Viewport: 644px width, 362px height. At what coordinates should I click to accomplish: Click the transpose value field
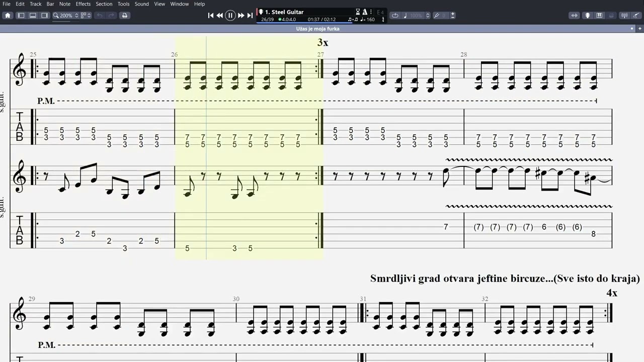tap(445, 16)
